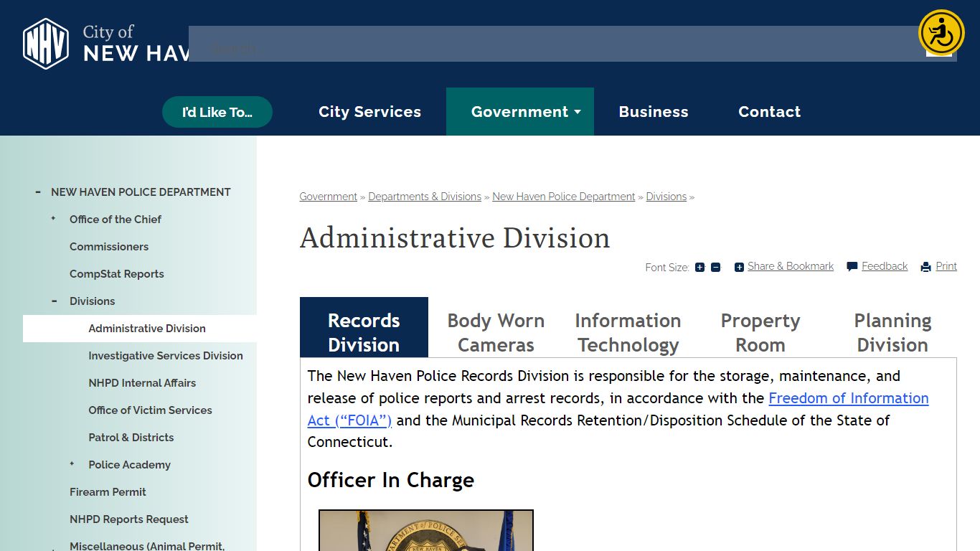Viewport: 980px width, 551px height.
Task: Follow the Divisions breadcrumb link
Action: 666,197
